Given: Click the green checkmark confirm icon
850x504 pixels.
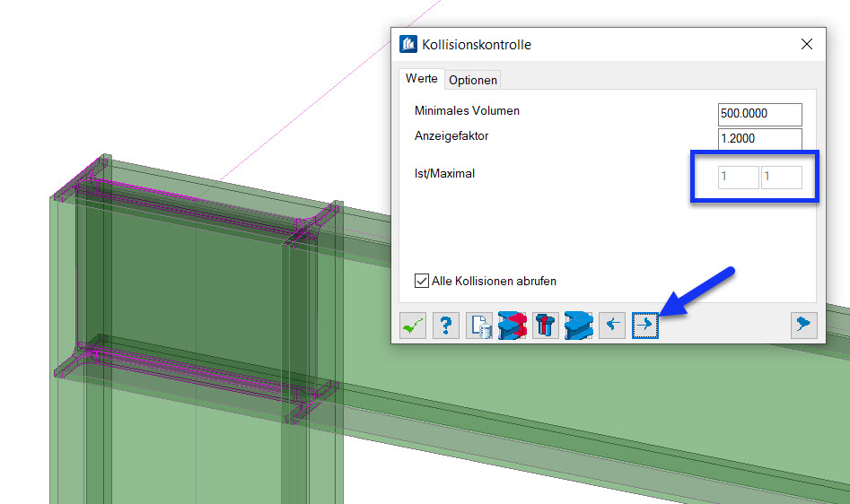Looking at the screenshot, I should coord(413,326).
